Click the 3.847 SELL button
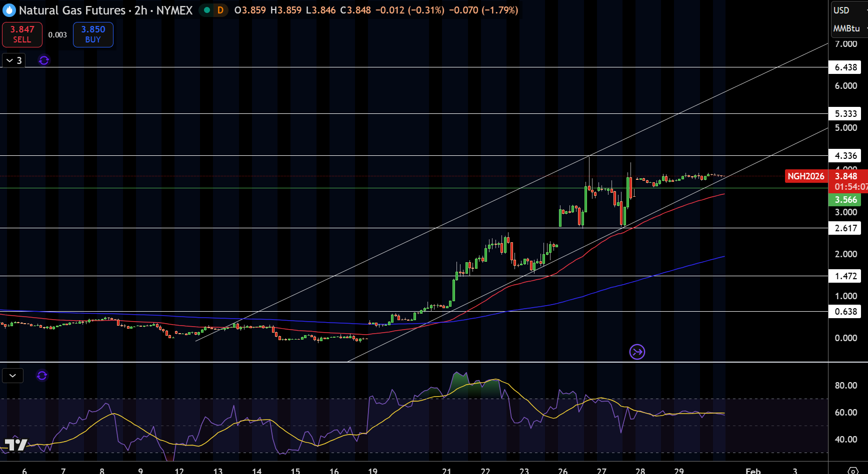This screenshot has height=474, width=868. point(22,34)
